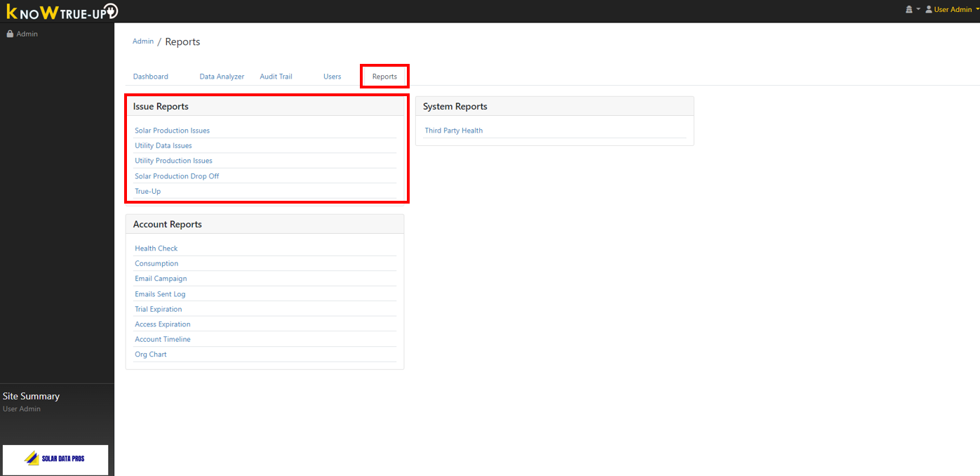Click the System Reports panel heading
The width and height of the screenshot is (980, 476).
[455, 106]
